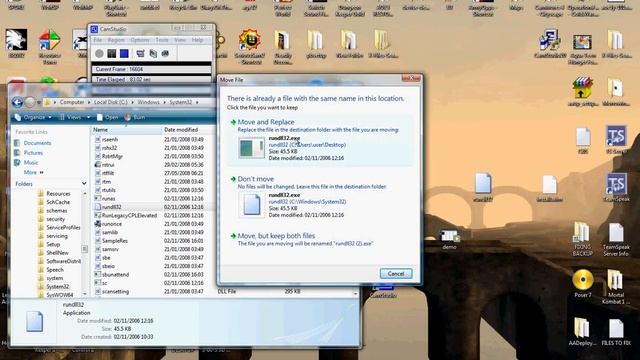
Task: Open the Help menu in CamStudio
Action: tap(198, 40)
